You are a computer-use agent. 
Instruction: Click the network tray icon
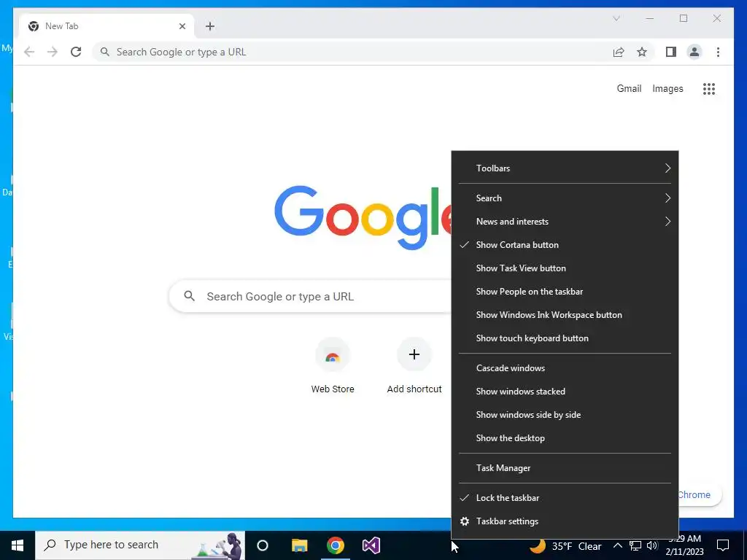pos(635,545)
